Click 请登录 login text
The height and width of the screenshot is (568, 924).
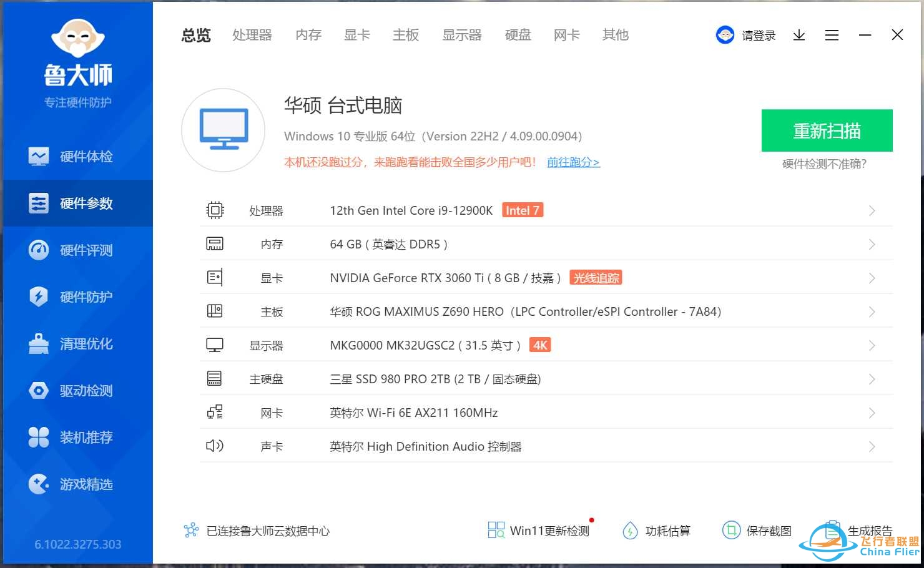tap(759, 36)
